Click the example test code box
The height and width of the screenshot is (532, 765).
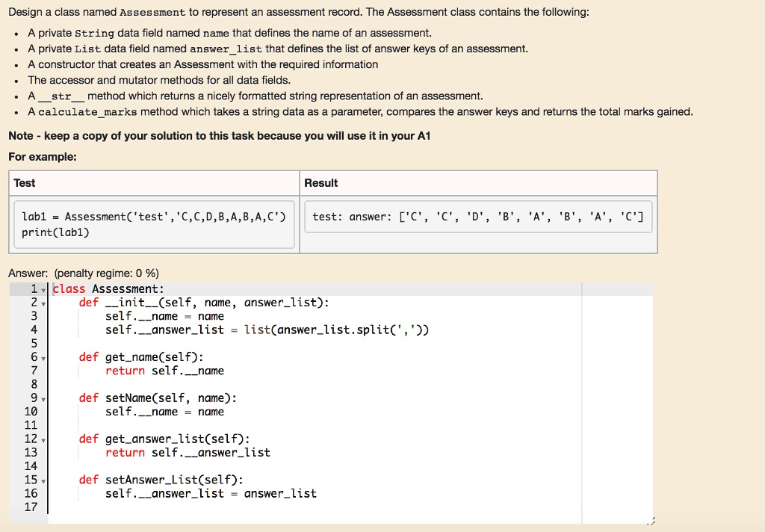(154, 224)
